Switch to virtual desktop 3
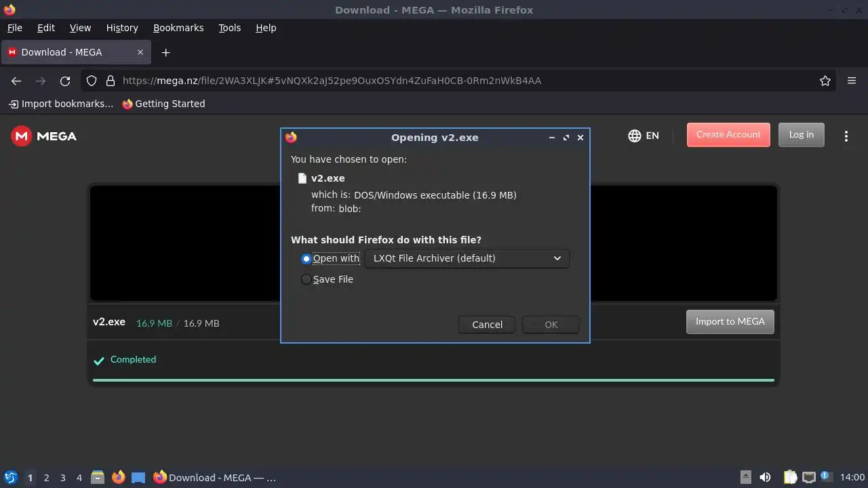The height and width of the screenshot is (488, 868). 62,477
